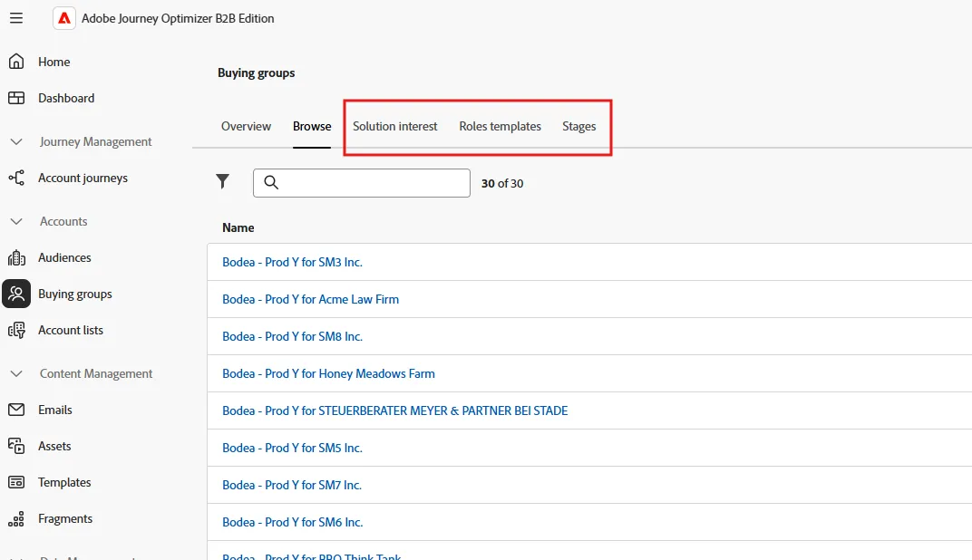This screenshot has width=972, height=560.
Task: Switch to the Stages tab
Action: (x=579, y=126)
